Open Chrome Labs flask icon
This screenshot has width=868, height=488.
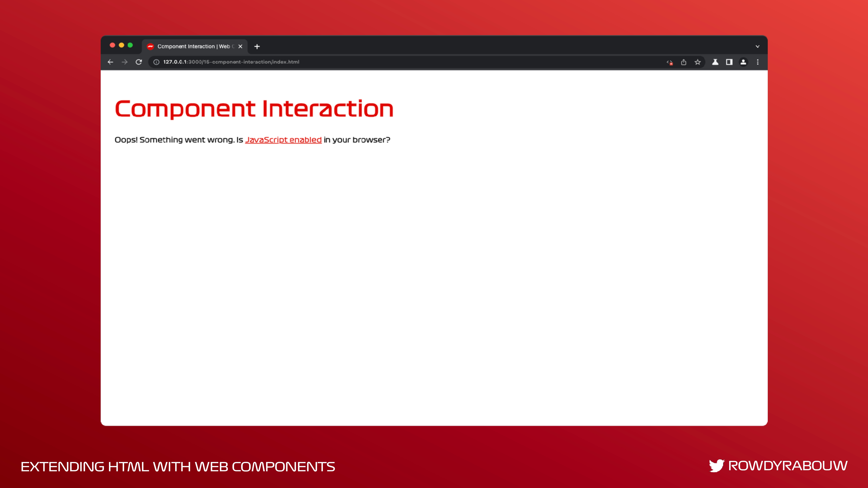pos(715,62)
